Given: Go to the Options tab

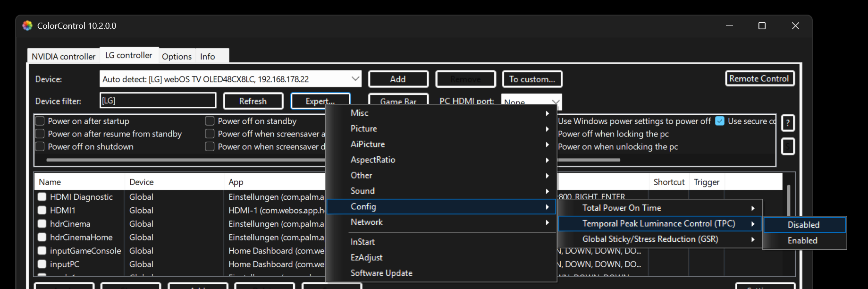Looking at the screenshot, I should 177,56.
